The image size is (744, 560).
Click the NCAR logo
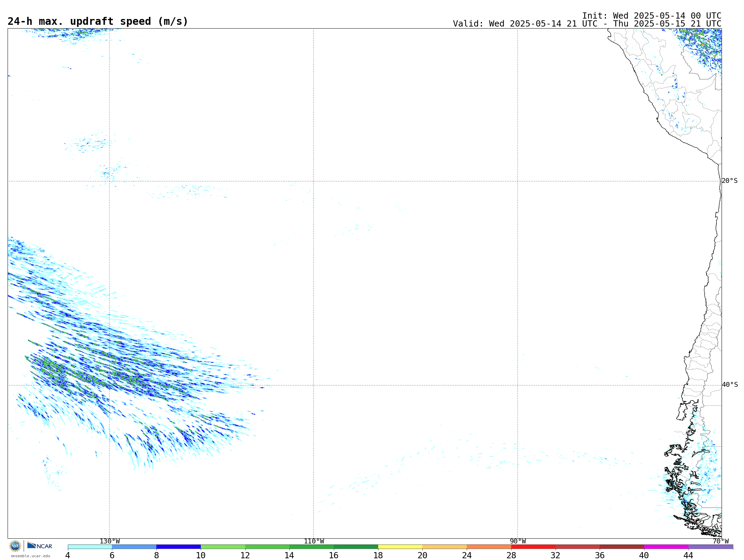pyautogui.click(x=40, y=546)
